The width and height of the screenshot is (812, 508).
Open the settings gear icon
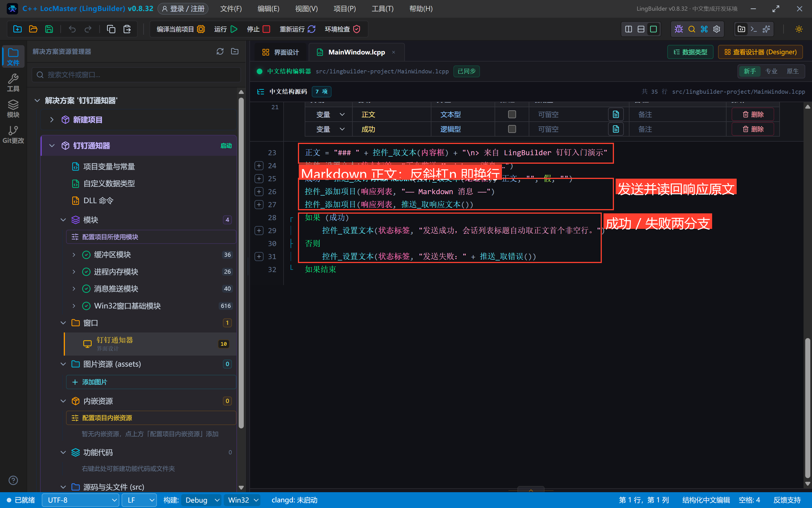tap(717, 29)
